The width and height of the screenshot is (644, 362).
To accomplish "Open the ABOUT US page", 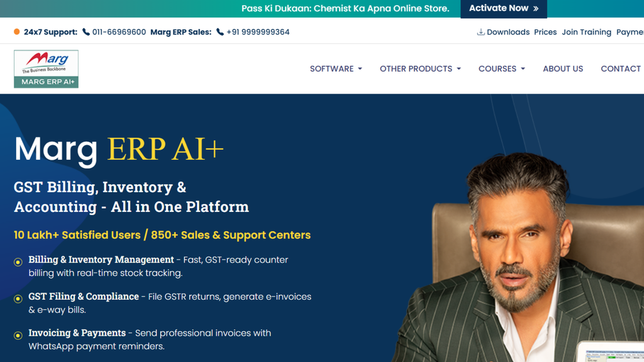I will coord(563,69).
